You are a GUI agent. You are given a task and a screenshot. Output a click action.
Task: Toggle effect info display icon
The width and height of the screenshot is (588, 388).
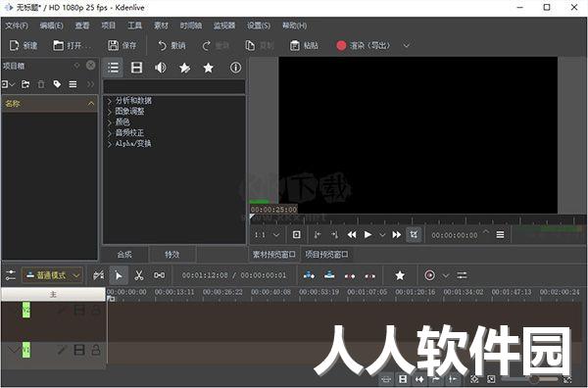[x=235, y=68]
